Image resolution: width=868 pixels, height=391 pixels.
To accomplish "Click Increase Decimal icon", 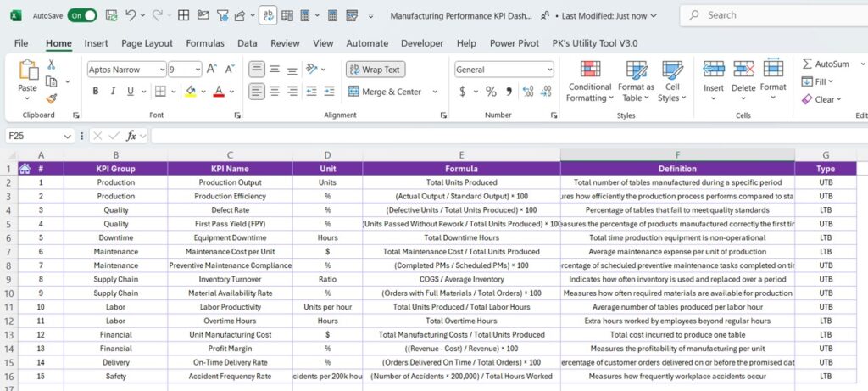I will 527,92.
